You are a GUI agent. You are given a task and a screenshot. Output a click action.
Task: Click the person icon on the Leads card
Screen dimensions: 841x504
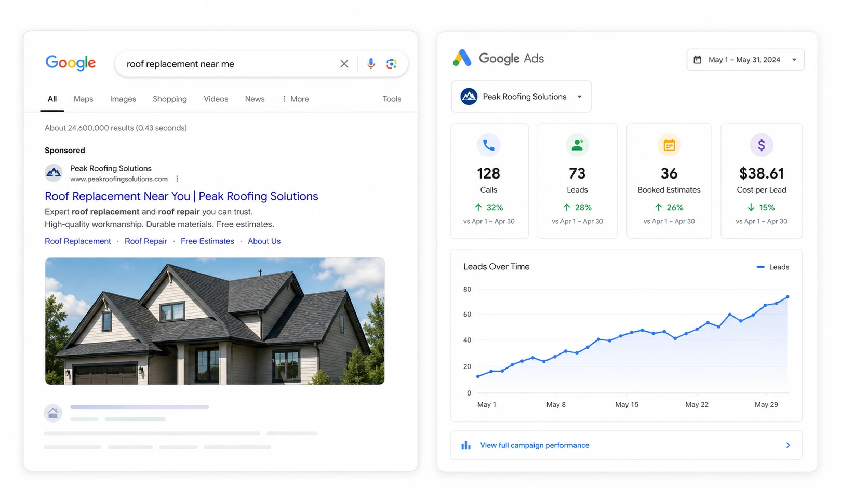click(577, 145)
